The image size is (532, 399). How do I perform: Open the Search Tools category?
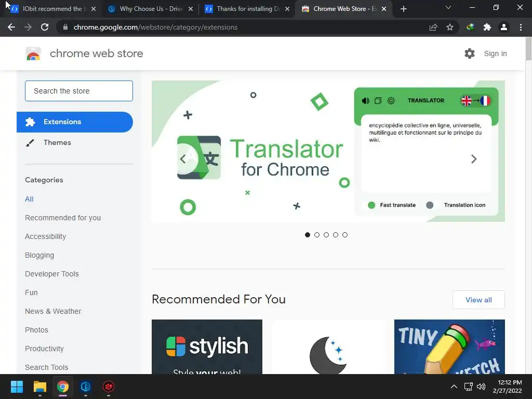tap(46, 367)
